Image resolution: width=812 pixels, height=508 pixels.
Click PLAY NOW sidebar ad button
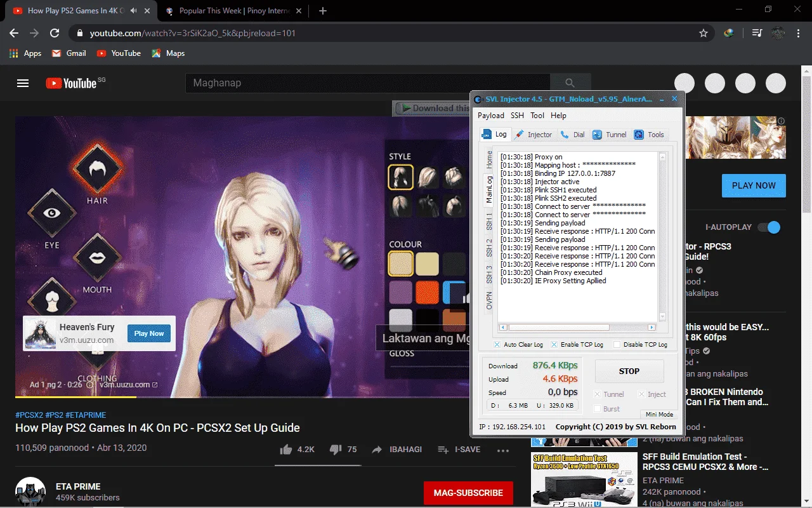(x=754, y=185)
